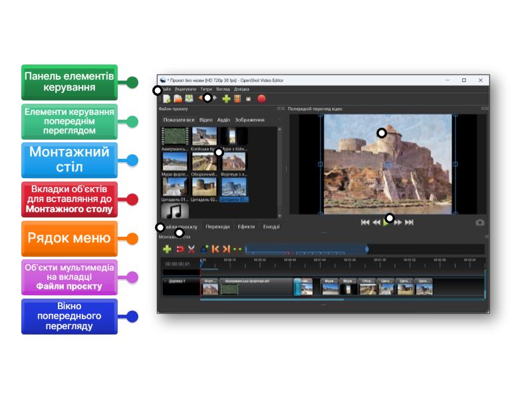The width and height of the screenshot is (532, 399).
Task: Open the Довідка menu
Action: 241,89
